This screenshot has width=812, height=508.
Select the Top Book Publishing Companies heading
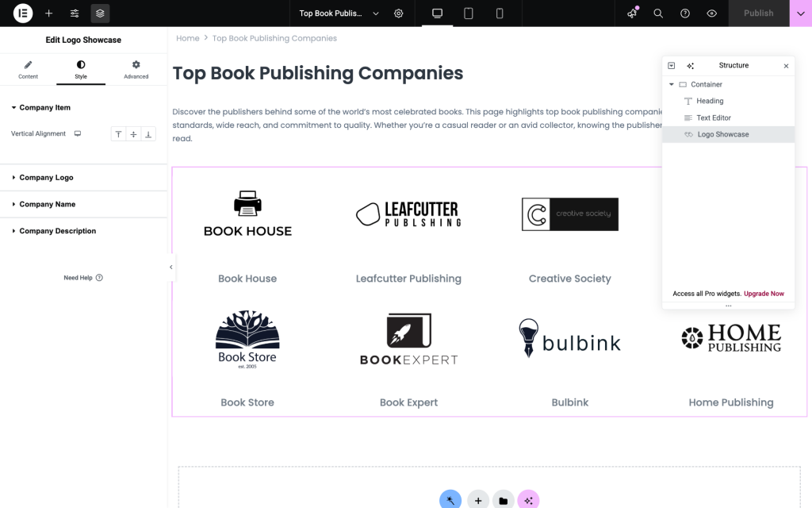click(318, 73)
